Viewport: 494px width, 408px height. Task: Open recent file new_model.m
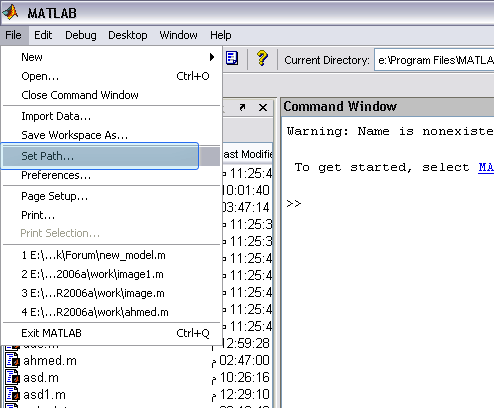coord(111,255)
